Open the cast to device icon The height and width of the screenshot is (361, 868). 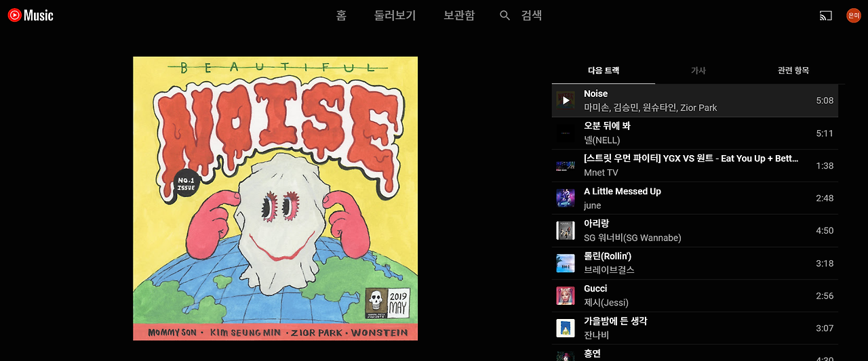825,15
